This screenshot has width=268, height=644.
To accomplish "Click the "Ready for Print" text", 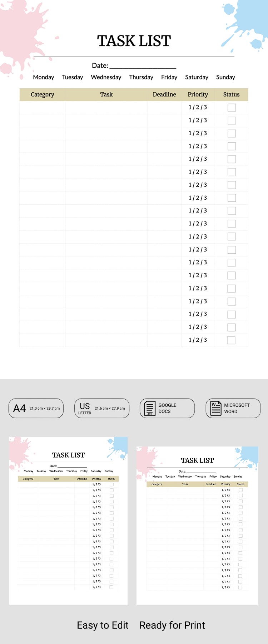I will point(172,625).
